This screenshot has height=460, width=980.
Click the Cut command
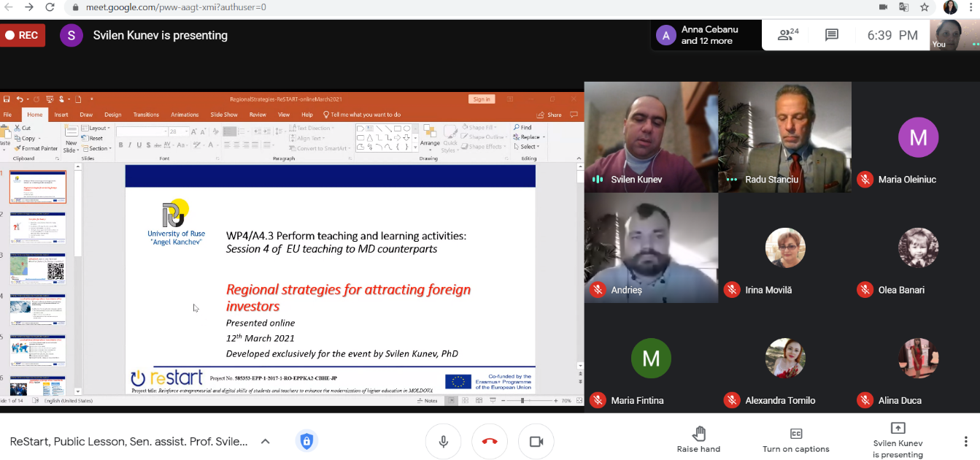coord(23,128)
